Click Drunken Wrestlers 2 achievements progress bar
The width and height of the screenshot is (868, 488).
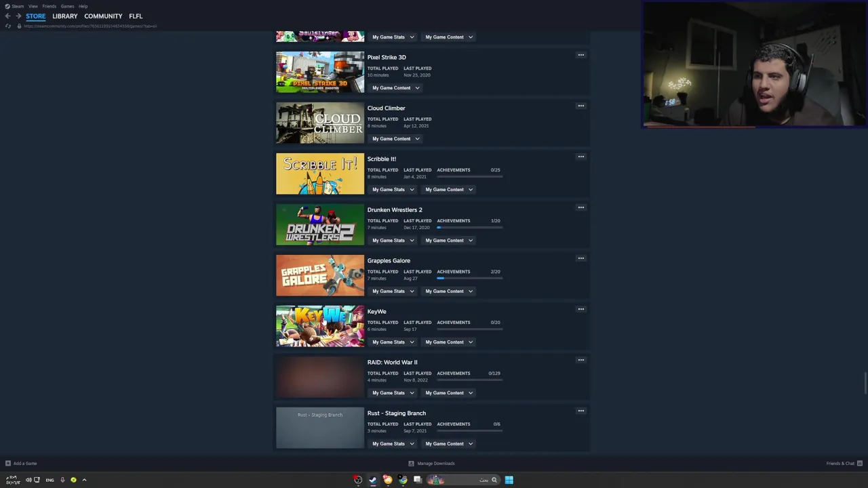[469, 227]
